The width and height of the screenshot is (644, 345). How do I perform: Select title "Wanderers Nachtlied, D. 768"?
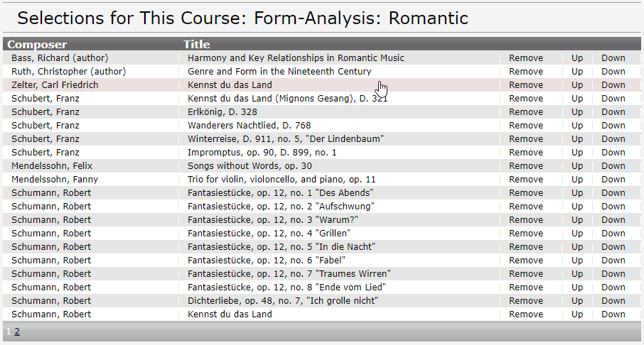click(249, 126)
